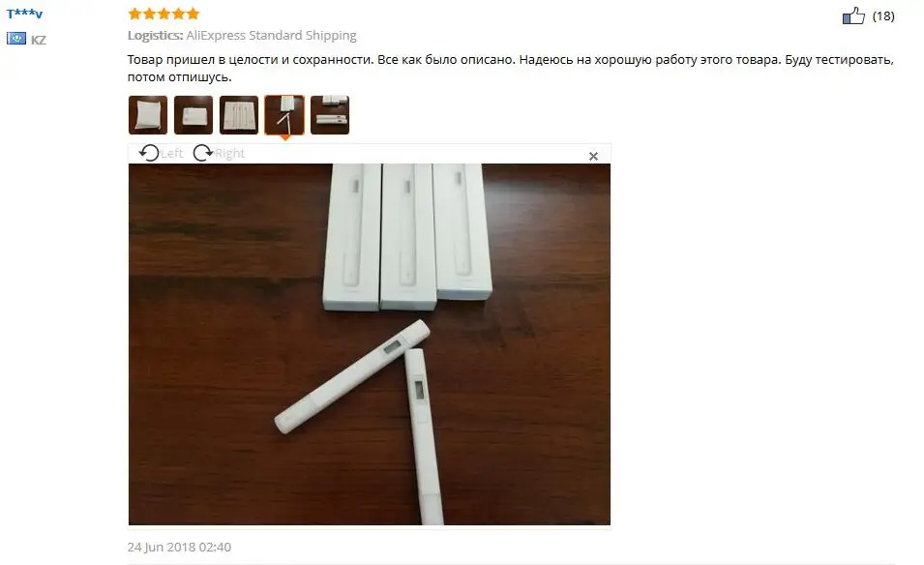Click the five-star rating of the review

(164, 14)
